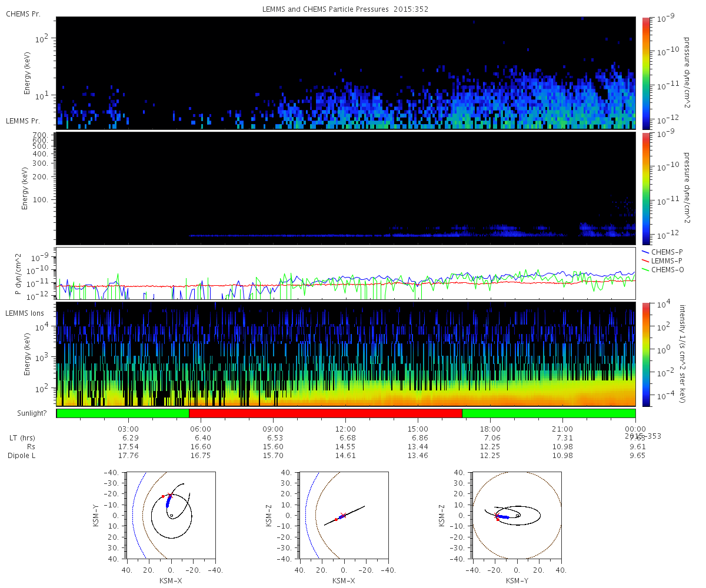706x588 pixels.
Task: Click the red segment of the Sunlight bar
Action: point(325,413)
